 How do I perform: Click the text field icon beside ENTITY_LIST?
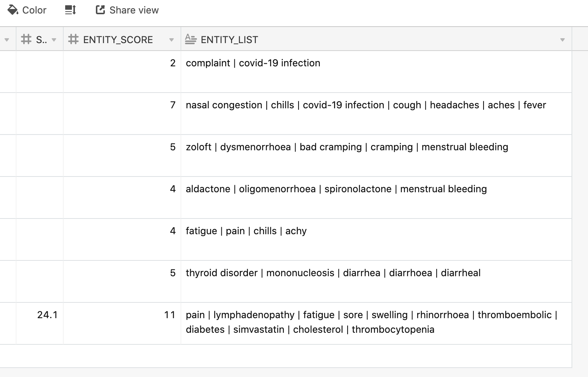coord(191,39)
